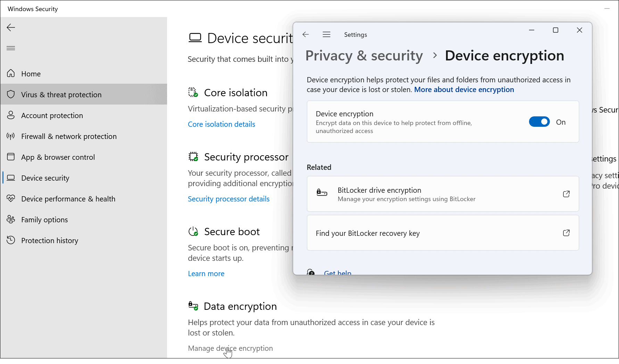This screenshot has width=619, height=364.
Task: Open Device performance & health section
Action: [84, 199]
